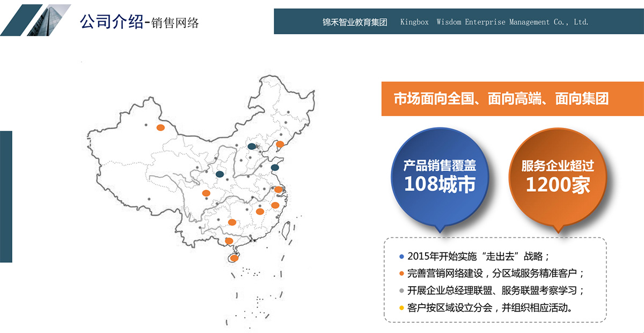Select the line 2015年开始实施"走出去"战略
Screen dimensions: 644x333
(x=478, y=256)
